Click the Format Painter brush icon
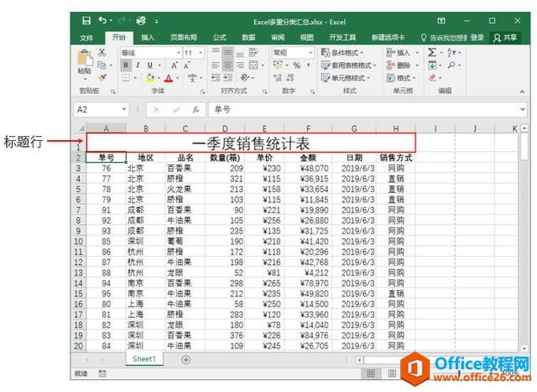The width and height of the screenshot is (537, 392). (103, 78)
